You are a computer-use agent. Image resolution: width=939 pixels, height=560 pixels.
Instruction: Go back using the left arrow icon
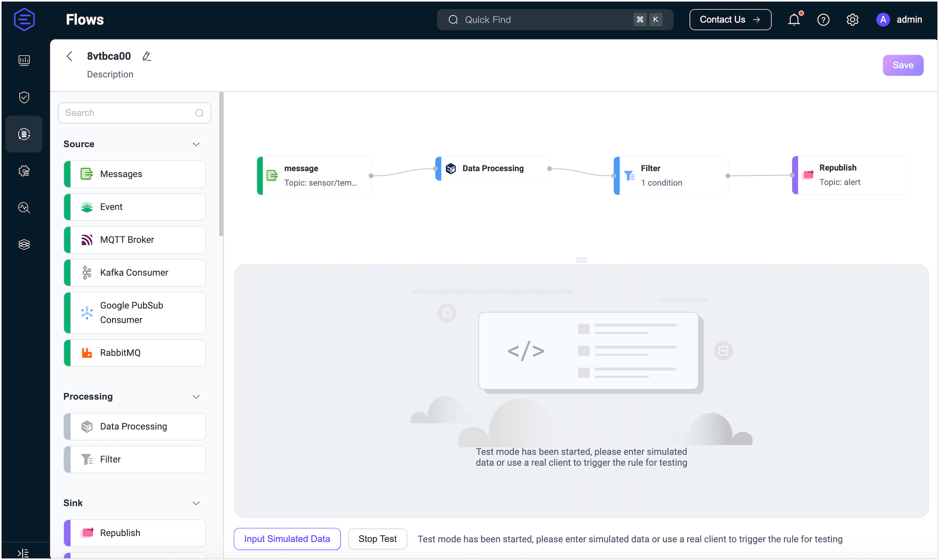coord(70,56)
